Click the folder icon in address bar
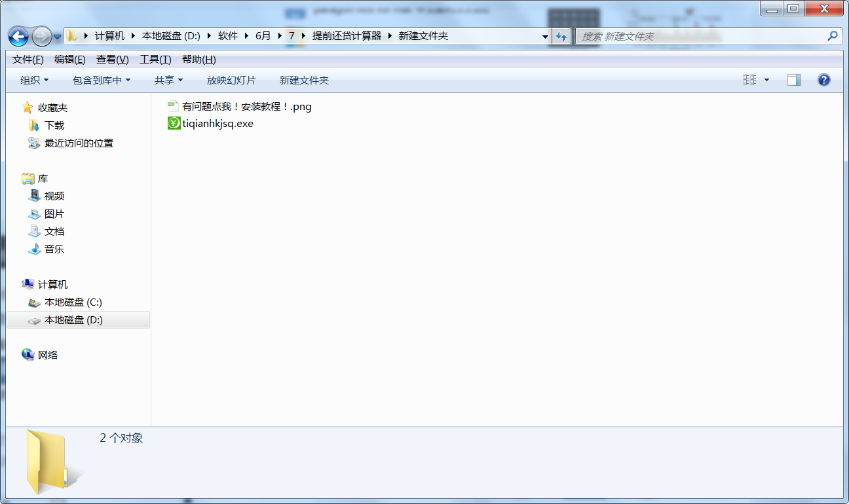This screenshot has width=849, height=504. [x=71, y=36]
